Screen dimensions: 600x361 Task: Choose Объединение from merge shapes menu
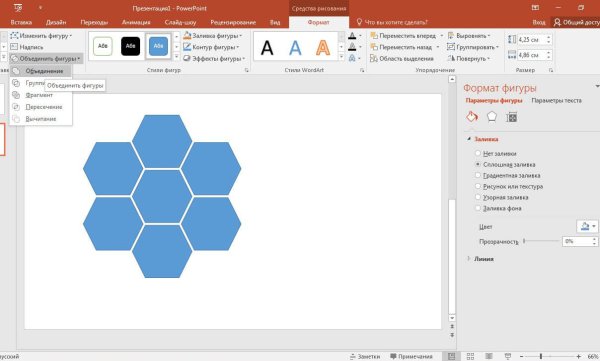click(x=40, y=71)
